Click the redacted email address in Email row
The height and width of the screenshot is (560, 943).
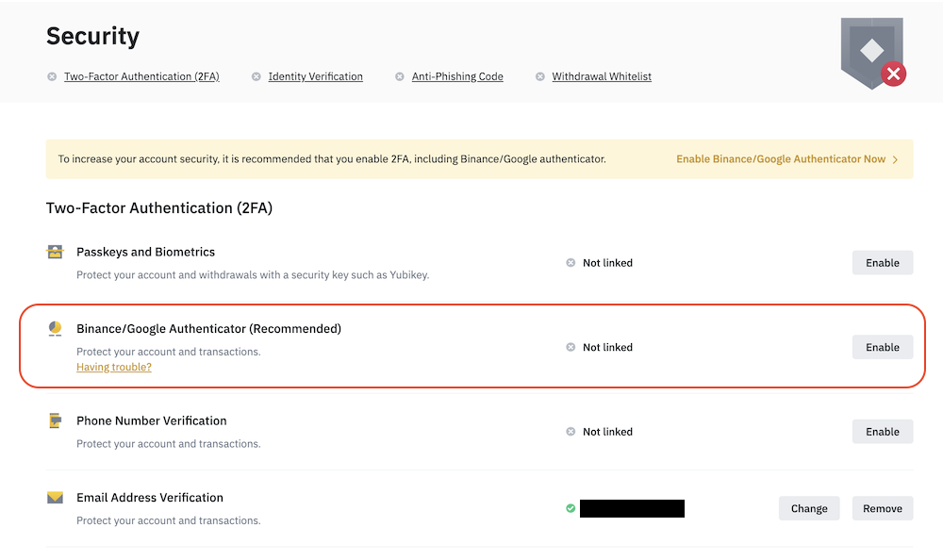(632, 508)
